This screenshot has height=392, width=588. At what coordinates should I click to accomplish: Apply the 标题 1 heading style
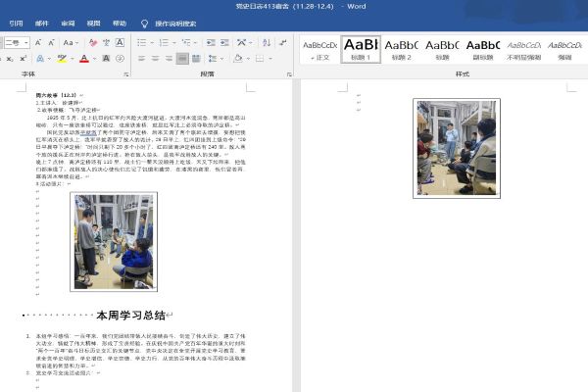click(360, 49)
